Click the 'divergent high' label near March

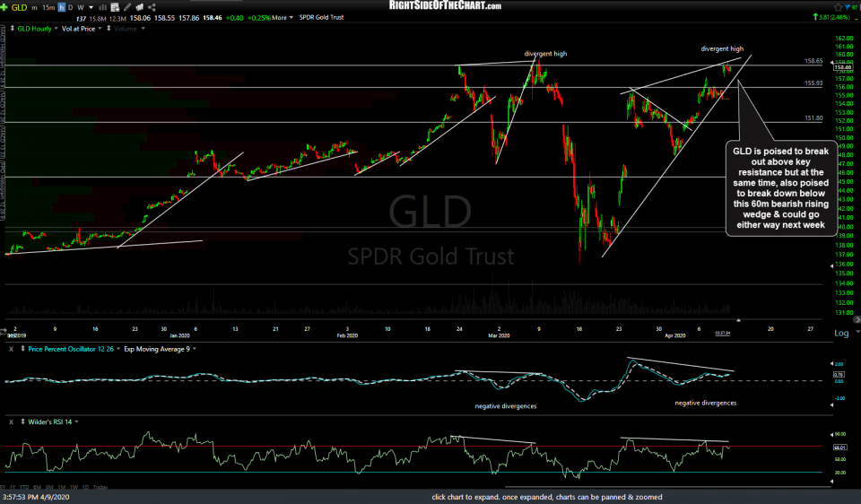pos(545,54)
